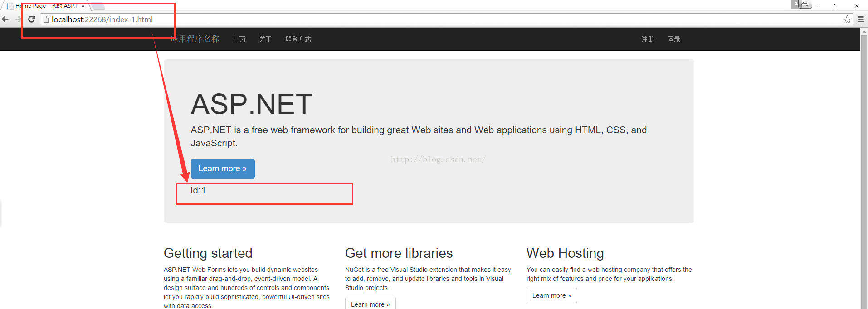Click Learn more under Get more libraries
The image size is (868, 309).
click(x=370, y=304)
